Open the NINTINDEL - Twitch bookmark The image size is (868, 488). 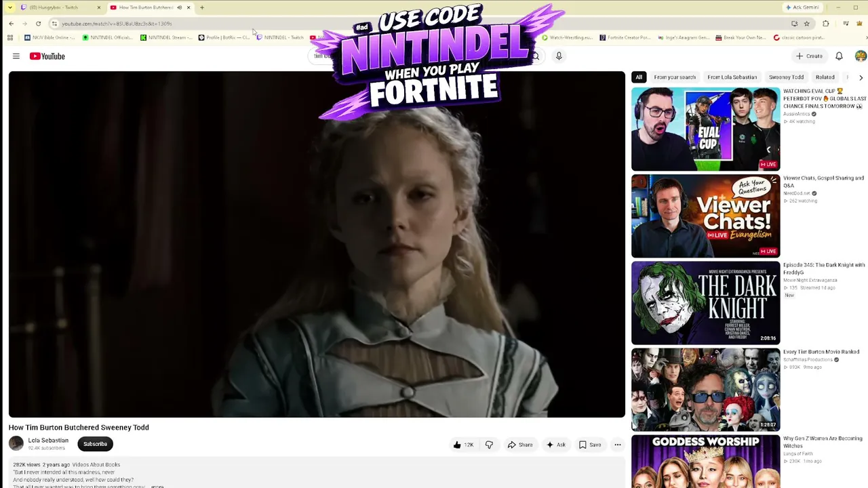(280, 37)
